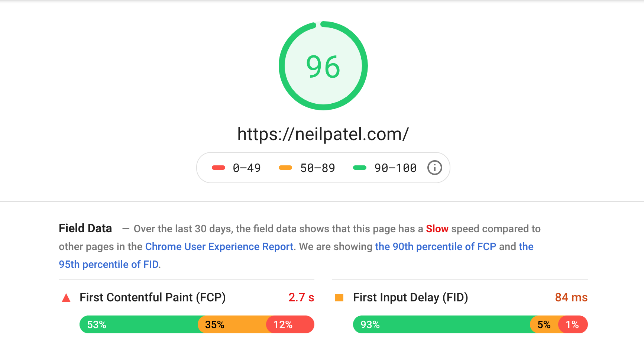This screenshot has height=343, width=644.
Task: Click the red 1% FID bar segment
Action: pos(573,324)
